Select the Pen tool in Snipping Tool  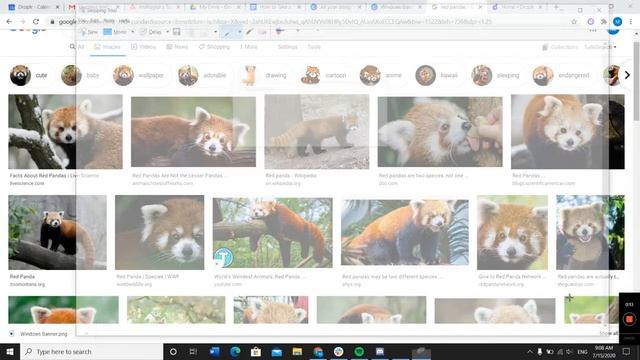228,32
